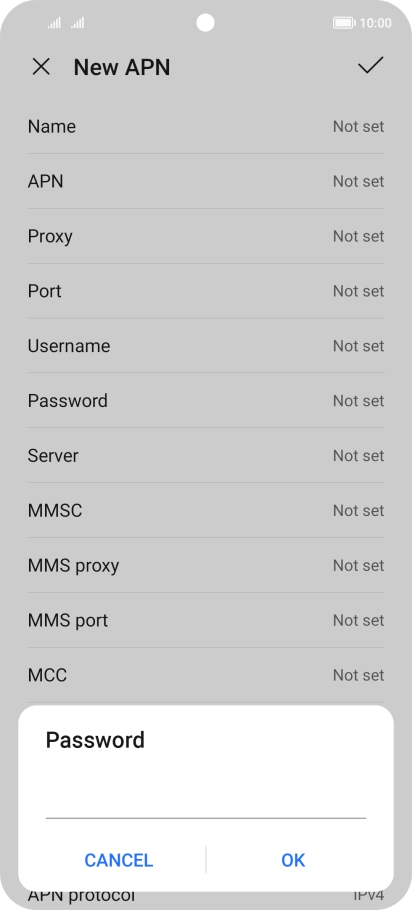Image resolution: width=412 pixels, height=910 pixels.
Task: Select the Proxy setting row
Action: [205, 236]
